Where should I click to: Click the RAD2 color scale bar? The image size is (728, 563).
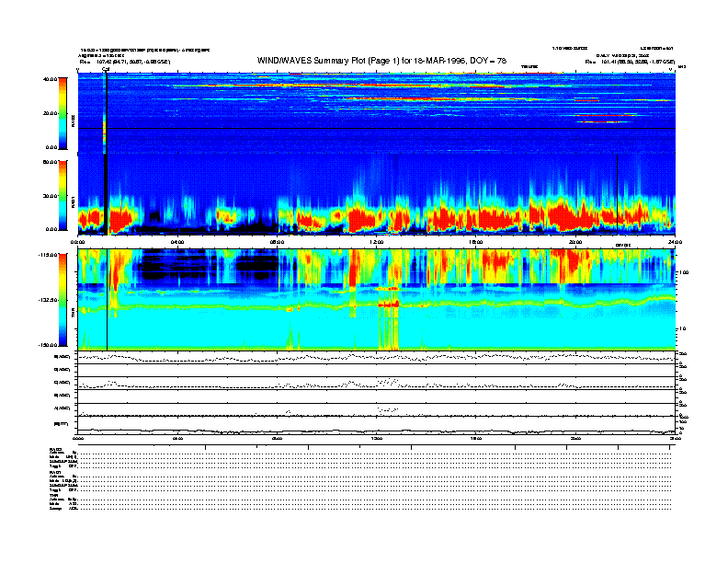tap(63, 113)
